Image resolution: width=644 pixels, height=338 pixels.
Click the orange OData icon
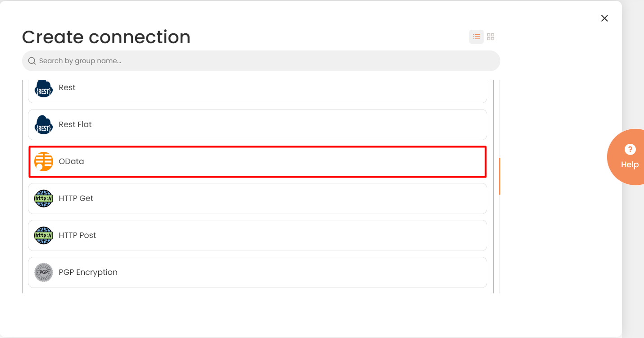(44, 161)
